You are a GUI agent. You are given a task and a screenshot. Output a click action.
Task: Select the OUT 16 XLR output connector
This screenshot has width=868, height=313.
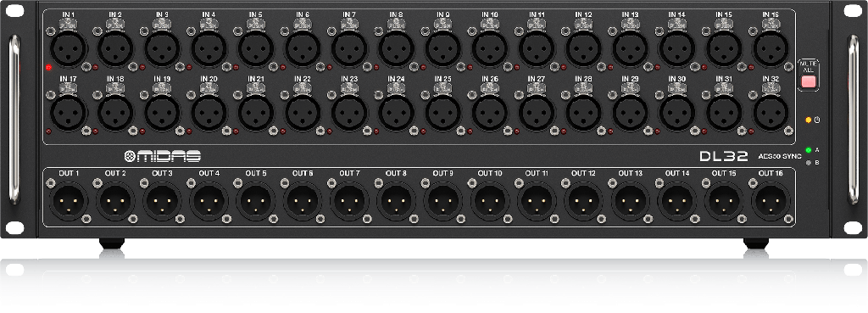[x=771, y=200]
